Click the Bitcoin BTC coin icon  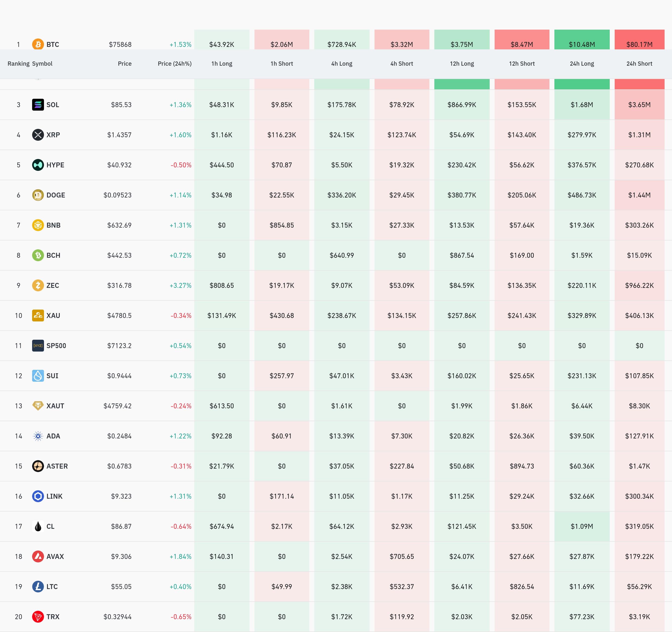pyautogui.click(x=38, y=44)
